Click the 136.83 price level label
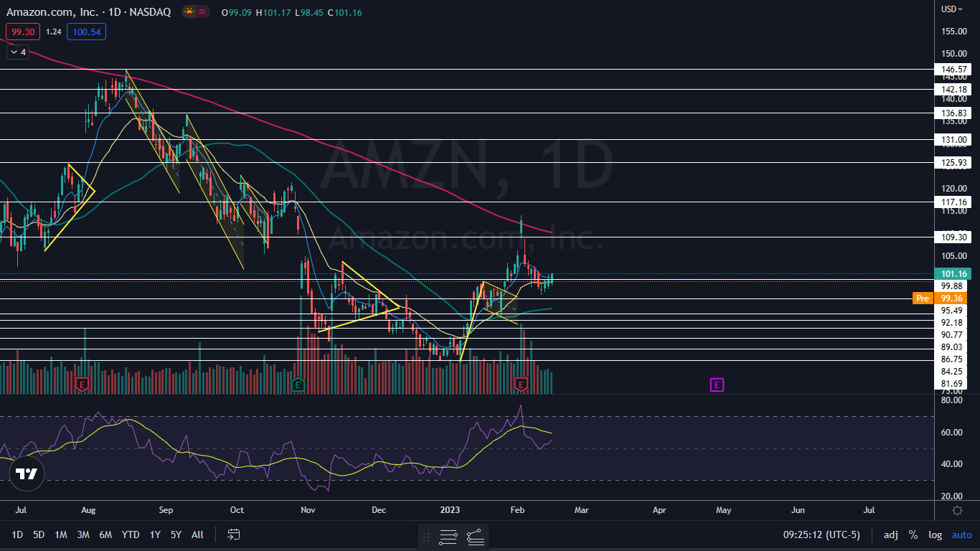980x551 pixels. [x=952, y=113]
